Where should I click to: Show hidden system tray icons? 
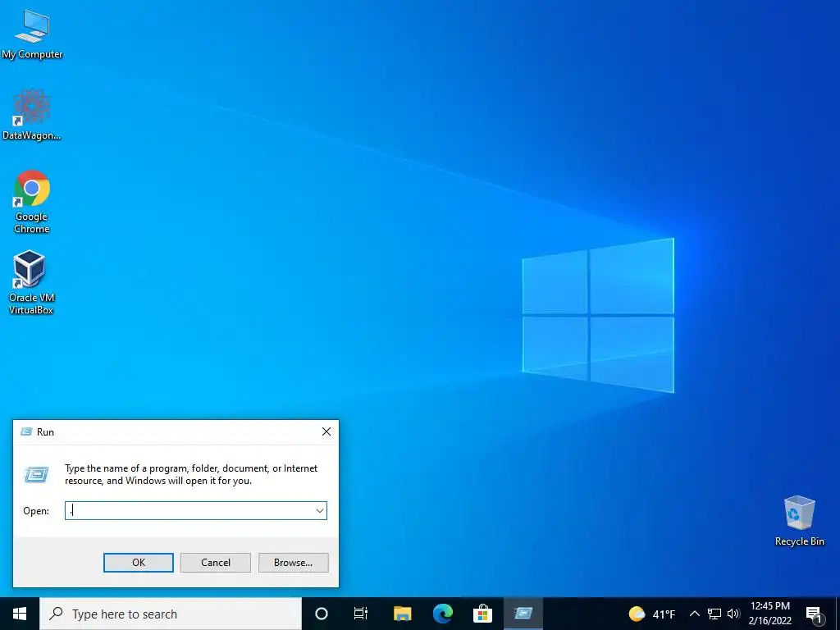point(694,614)
